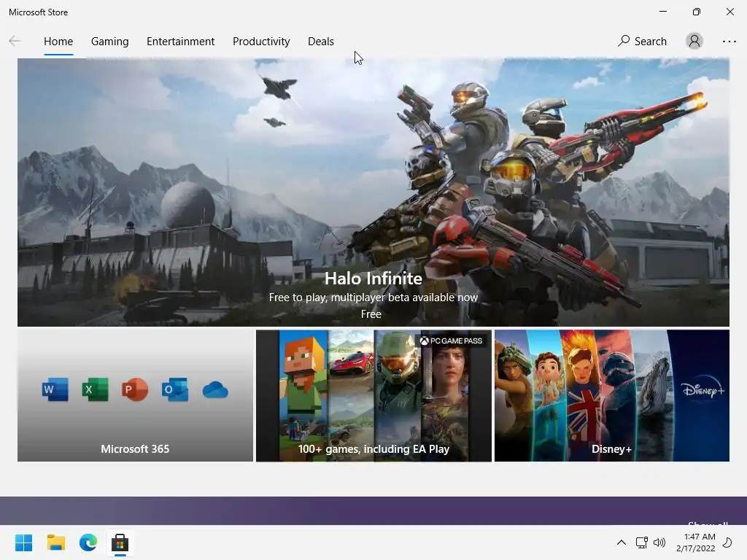Viewport: 747px width, 560px height.
Task: Click the Free price label under Halo Infinite
Action: pos(371,314)
